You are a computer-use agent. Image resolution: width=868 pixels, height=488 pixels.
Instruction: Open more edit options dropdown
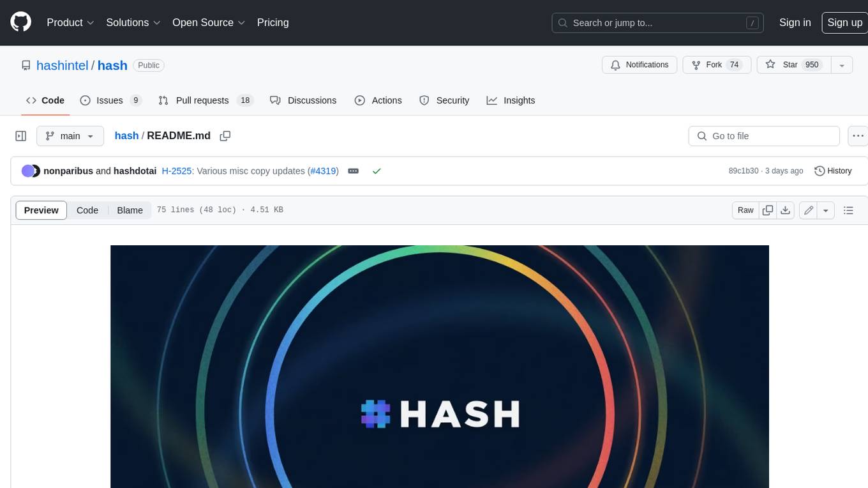pos(826,210)
